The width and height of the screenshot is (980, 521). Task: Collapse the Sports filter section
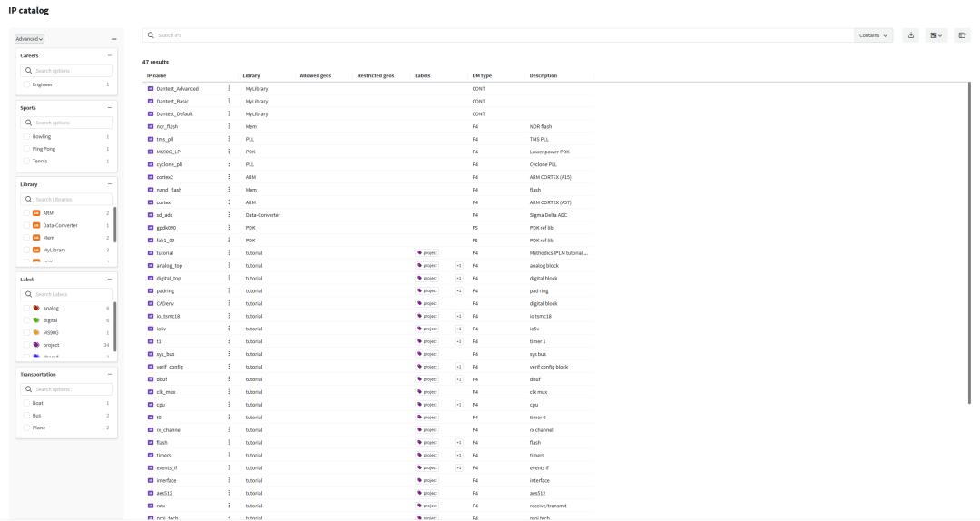[110, 108]
